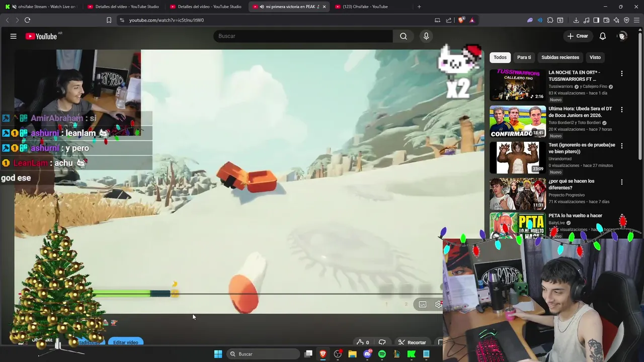Click Editar vídeo button
The image size is (644, 362).
(x=126, y=342)
